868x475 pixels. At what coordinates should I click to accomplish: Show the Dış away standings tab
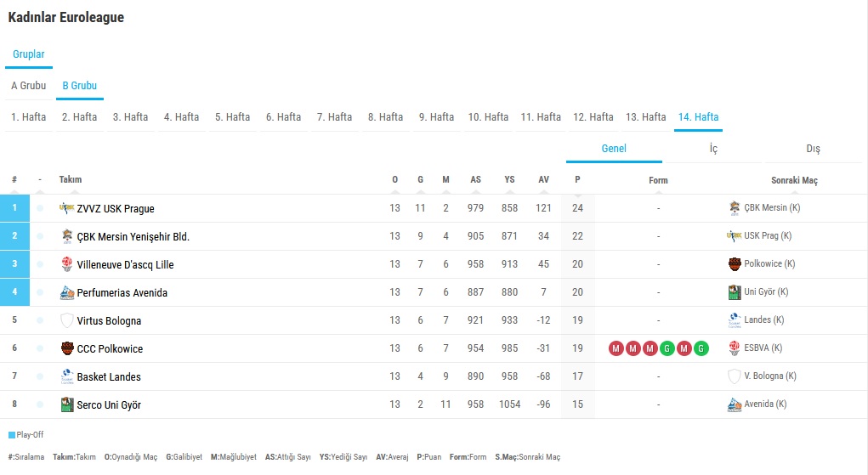pyautogui.click(x=813, y=149)
